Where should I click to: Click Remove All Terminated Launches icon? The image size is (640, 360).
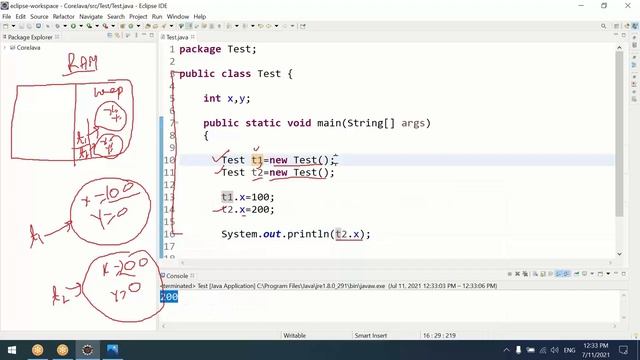tap(525, 274)
